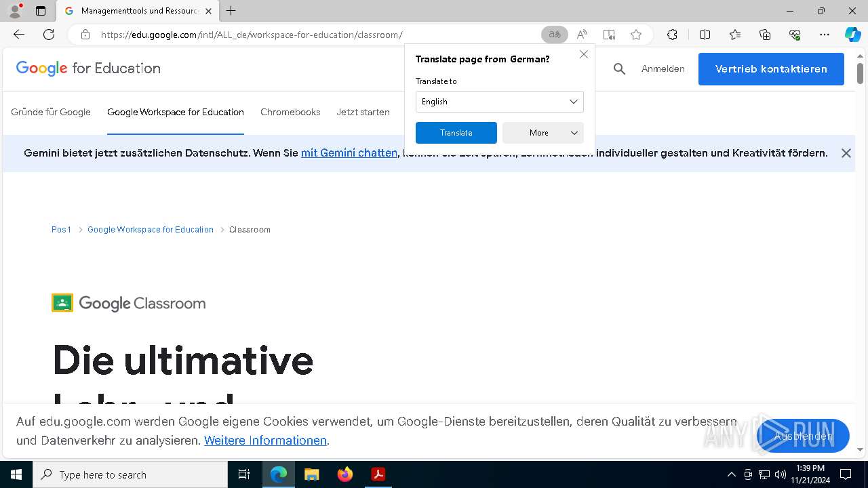Open Favorites list icon

(735, 35)
